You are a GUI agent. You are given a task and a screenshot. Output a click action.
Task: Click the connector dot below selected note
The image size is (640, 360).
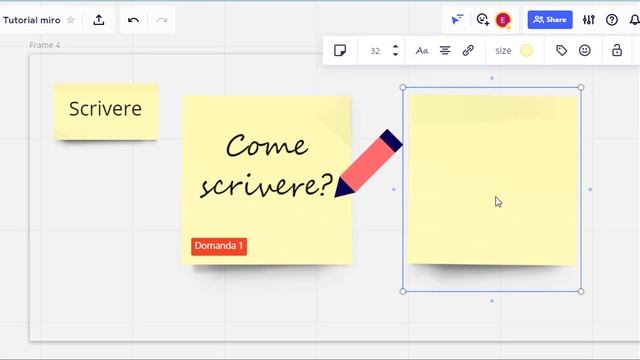[492, 301]
